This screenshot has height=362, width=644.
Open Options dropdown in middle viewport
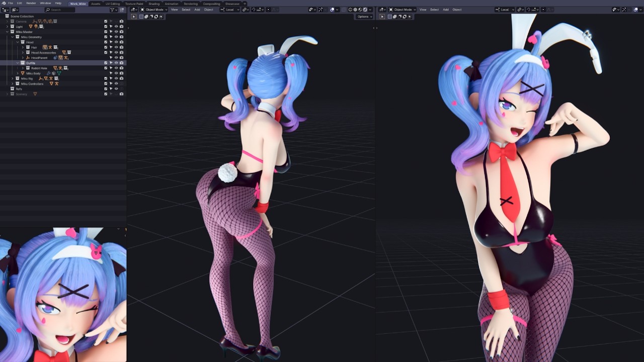click(364, 17)
